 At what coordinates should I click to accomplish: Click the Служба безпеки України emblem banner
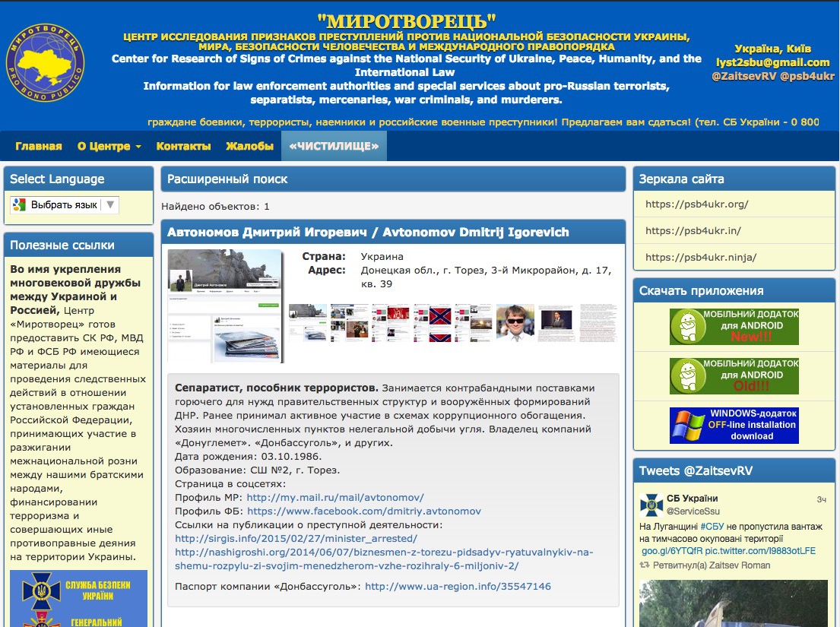click(78, 598)
